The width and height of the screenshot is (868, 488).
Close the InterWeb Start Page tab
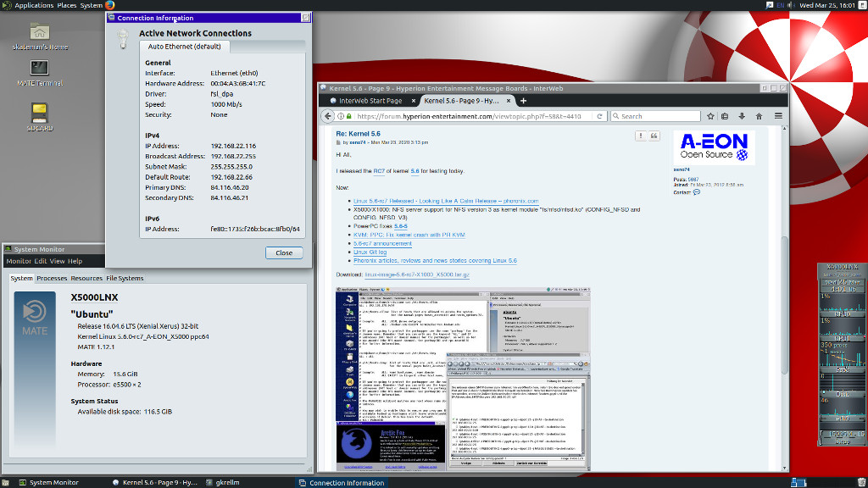pyautogui.click(x=414, y=101)
